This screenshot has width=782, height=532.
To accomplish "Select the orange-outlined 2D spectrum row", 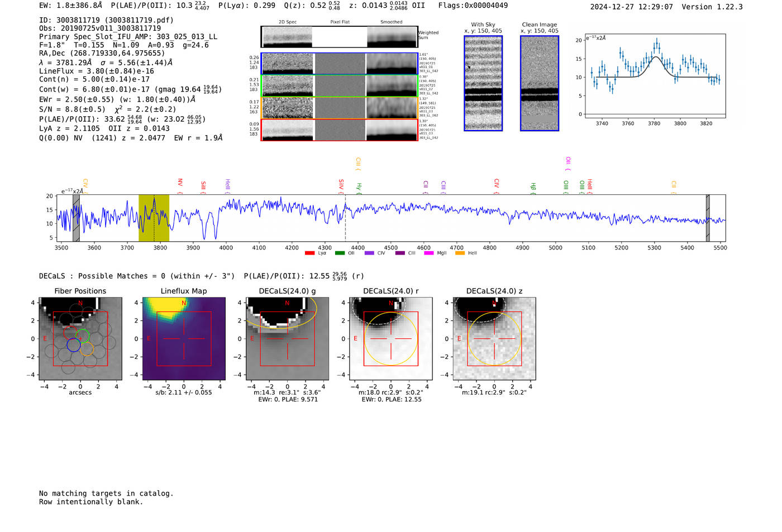I will (x=339, y=108).
